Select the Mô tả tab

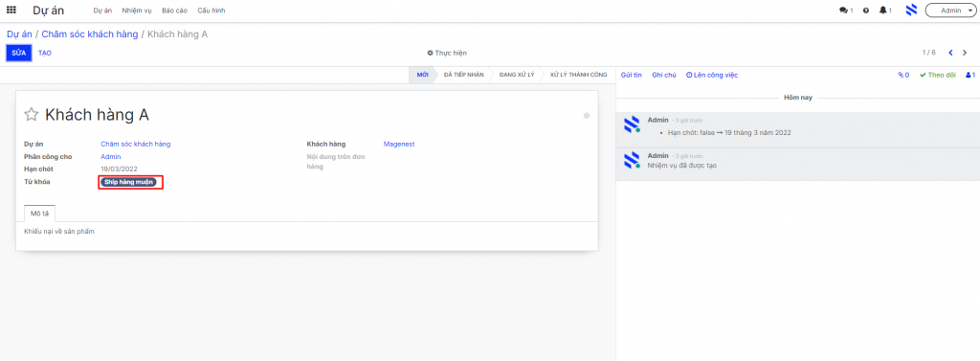pos(40,214)
